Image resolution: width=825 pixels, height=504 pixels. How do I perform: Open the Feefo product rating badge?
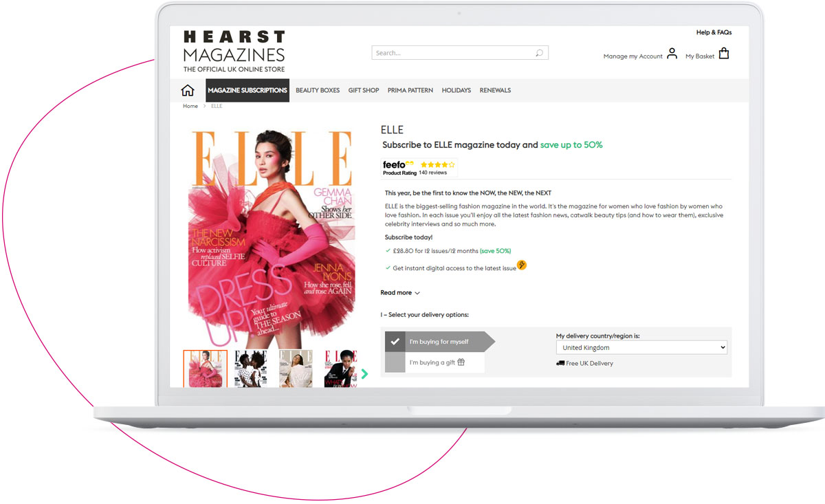click(419, 168)
